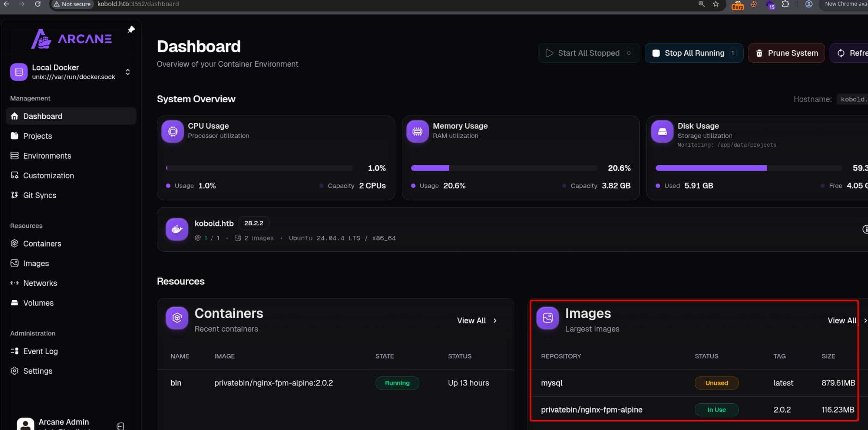
Task: Click the Disk usage progress bar
Action: coord(749,168)
